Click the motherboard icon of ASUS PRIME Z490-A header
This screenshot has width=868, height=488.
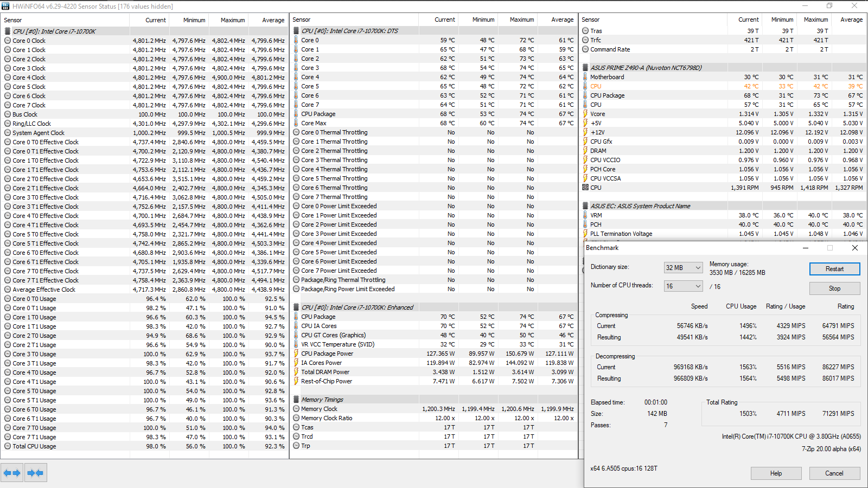tap(585, 68)
